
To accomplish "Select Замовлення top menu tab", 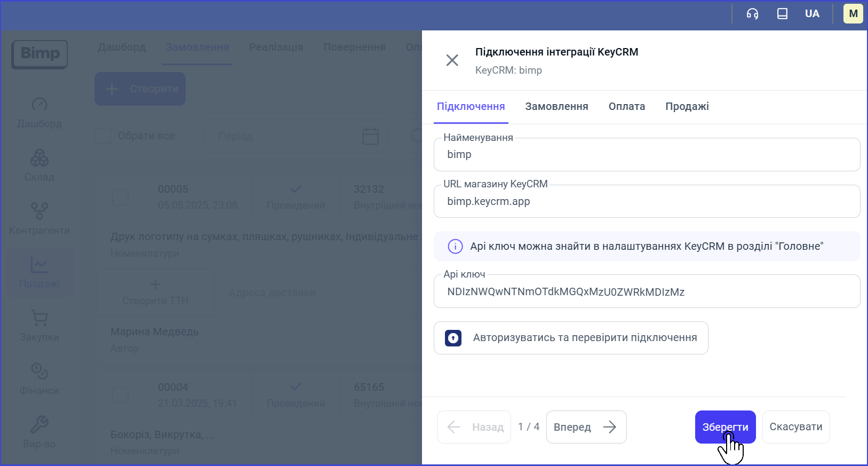I will pos(197,47).
